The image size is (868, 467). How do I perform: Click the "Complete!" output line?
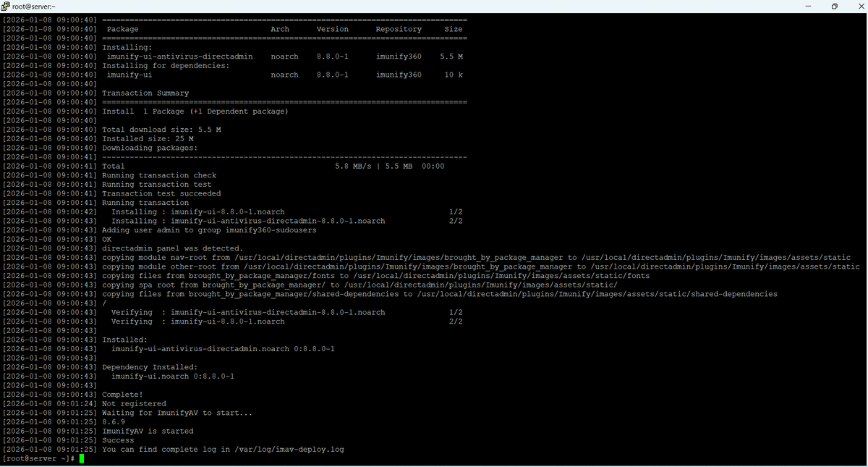click(x=122, y=395)
